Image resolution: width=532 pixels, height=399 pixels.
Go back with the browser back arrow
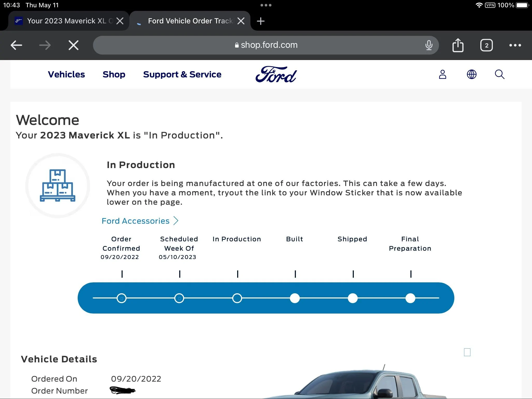(16, 45)
